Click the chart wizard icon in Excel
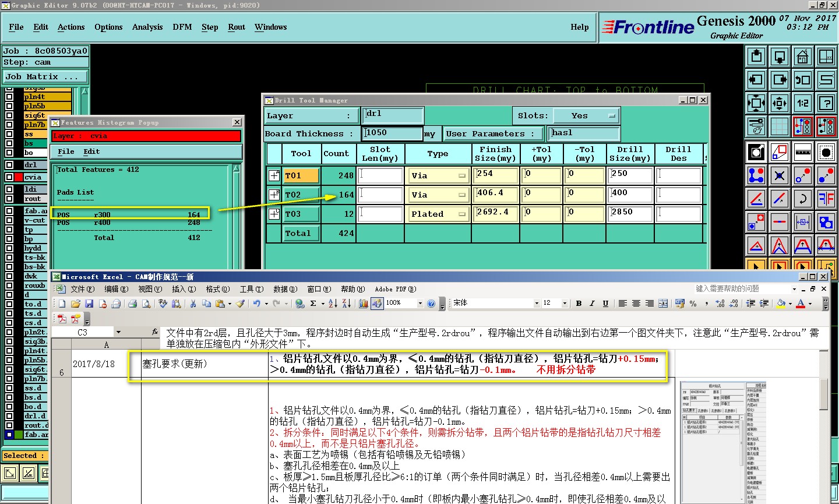This screenshot has height=504, width=839. pos(363,304)
